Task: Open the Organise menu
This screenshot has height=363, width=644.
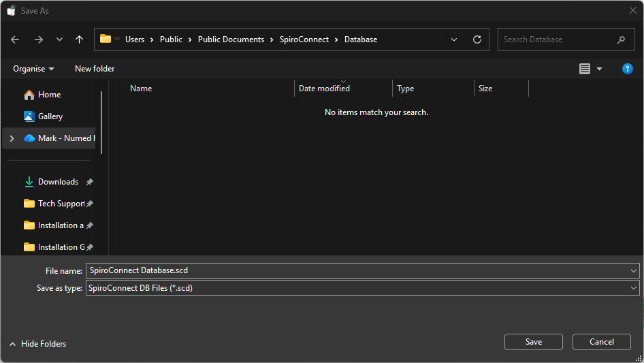Action: point(33,69)
